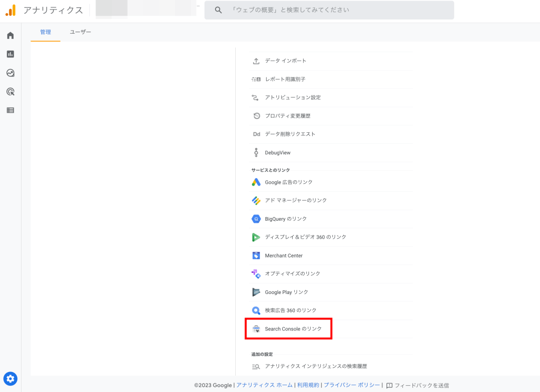Switch to the ユーザー tab

pos(80,32)
